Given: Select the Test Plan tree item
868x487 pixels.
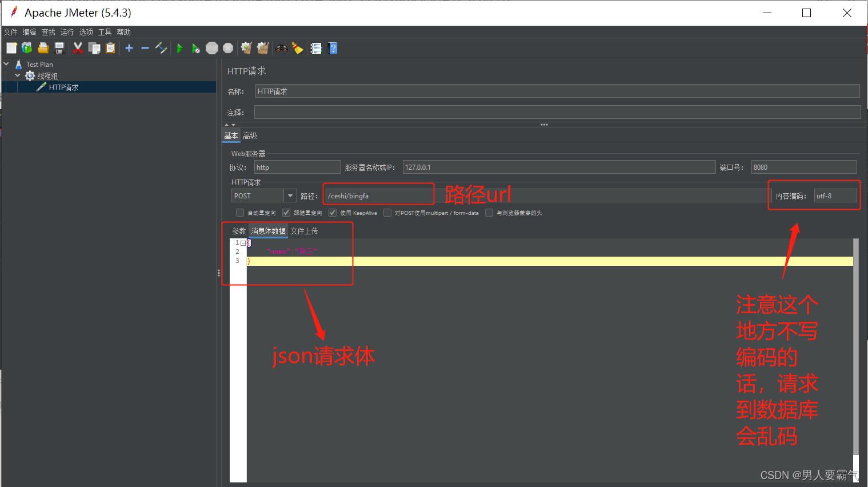Looking at the screenshot, I should 39,65.
